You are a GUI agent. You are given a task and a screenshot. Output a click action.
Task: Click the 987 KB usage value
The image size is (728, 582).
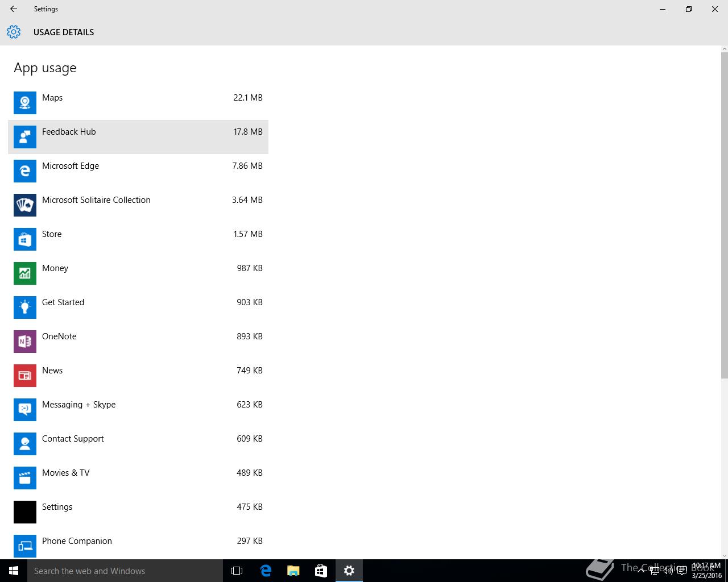[250, 268]
